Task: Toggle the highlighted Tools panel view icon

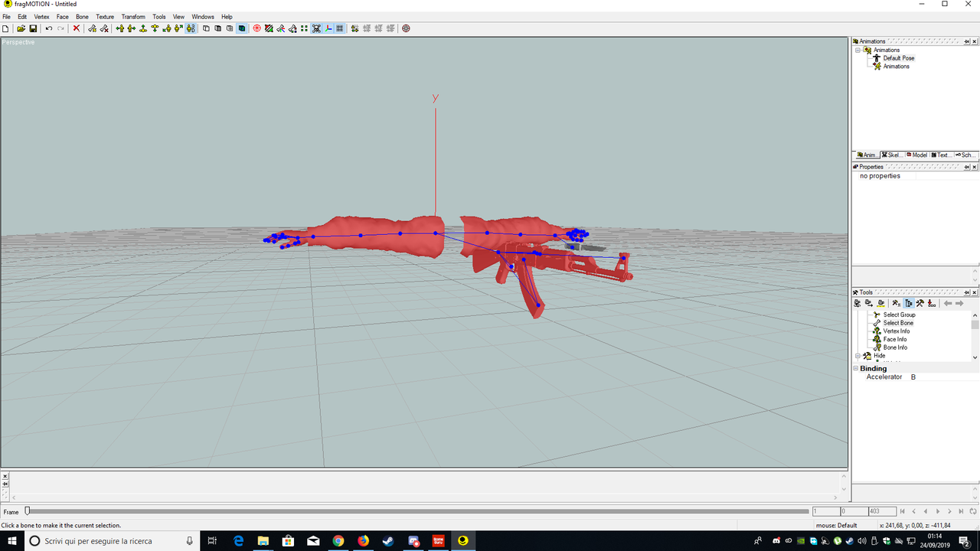Action: point(909,303)
